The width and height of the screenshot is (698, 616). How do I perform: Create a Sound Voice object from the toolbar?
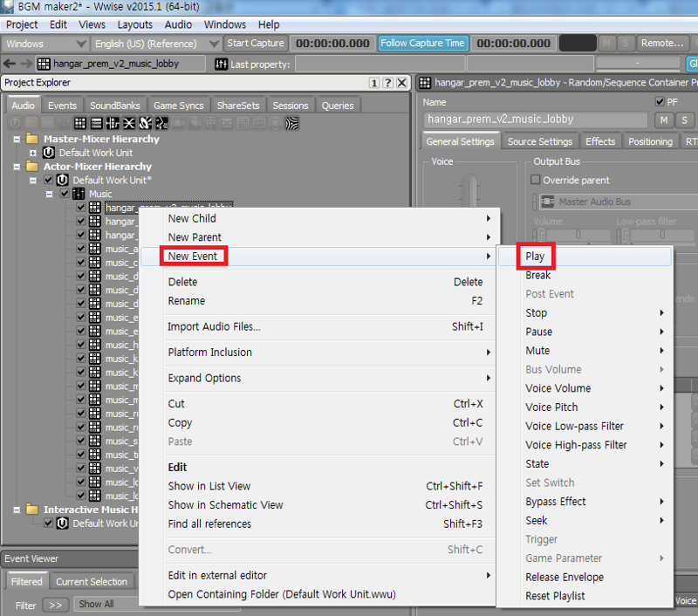click(x=161, y=123)
